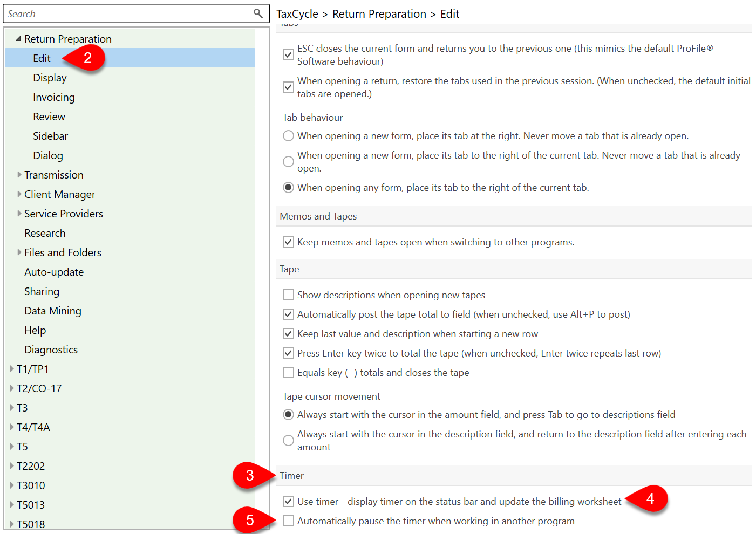Expand the T4/T4A tree node
The width and height of the screenshot is (756, 534).
12,427
